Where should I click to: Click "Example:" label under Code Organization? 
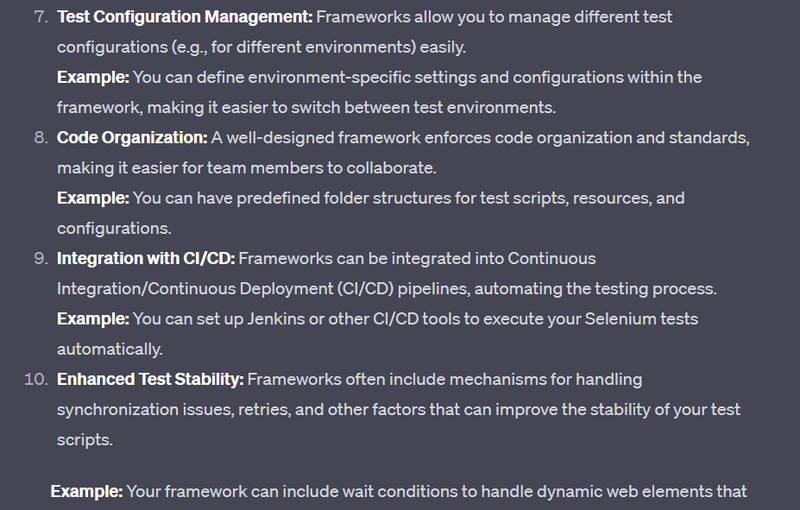click(92, 197)
